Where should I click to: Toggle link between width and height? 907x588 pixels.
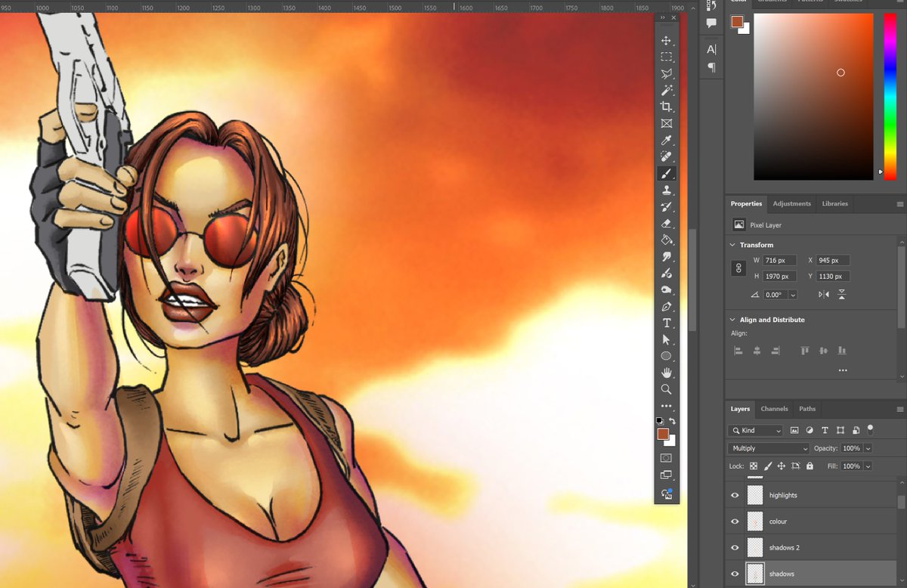pyautogui.click(x=738, y=268)
